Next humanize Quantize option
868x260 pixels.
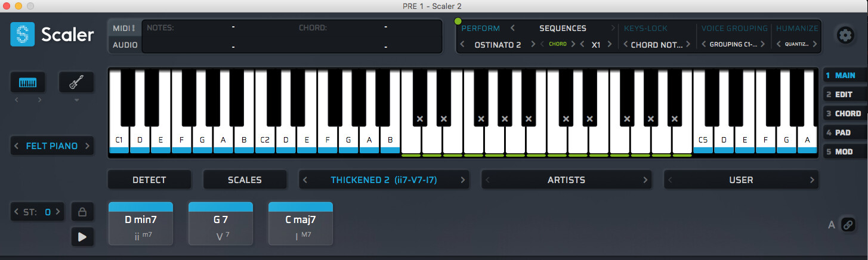(815, 44)
